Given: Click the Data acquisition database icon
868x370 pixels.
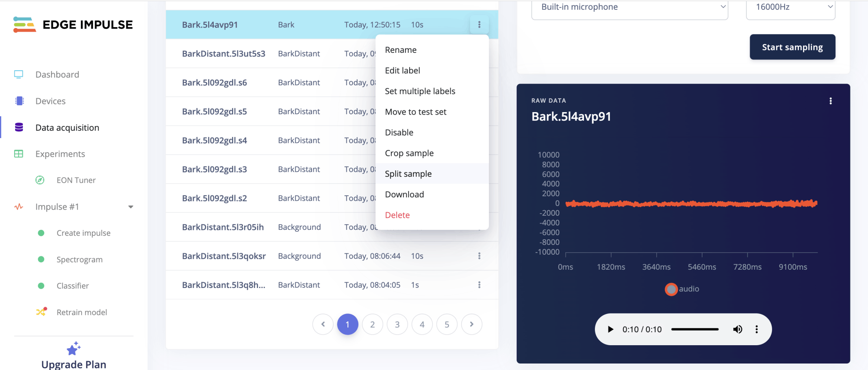Looking at the screenshot, I should coord(19,128).
